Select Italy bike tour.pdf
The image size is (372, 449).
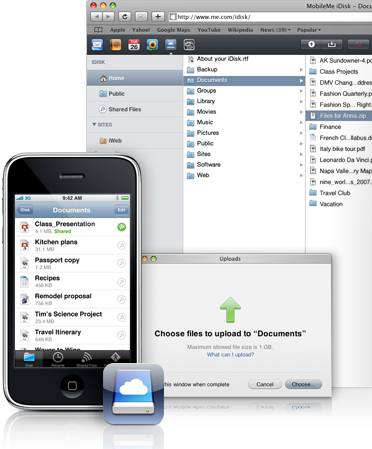pos(339,149)
